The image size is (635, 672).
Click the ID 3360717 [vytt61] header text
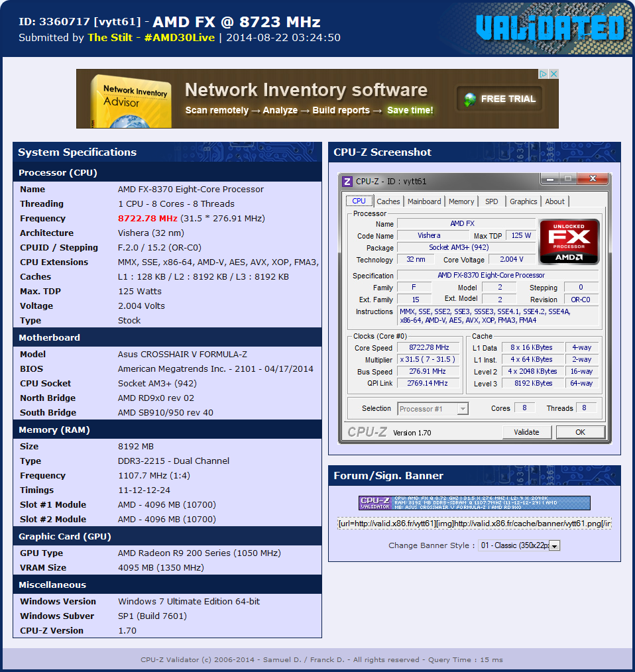click(80, 22)
